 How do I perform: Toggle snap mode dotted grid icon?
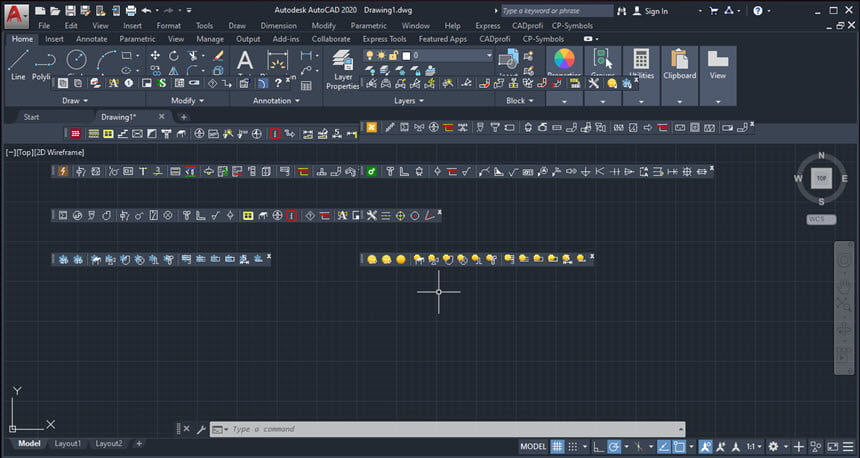coord(573,446)
